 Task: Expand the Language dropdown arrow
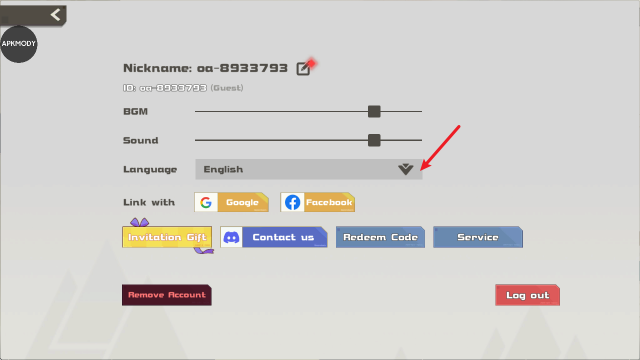click(x=406, y=169)
